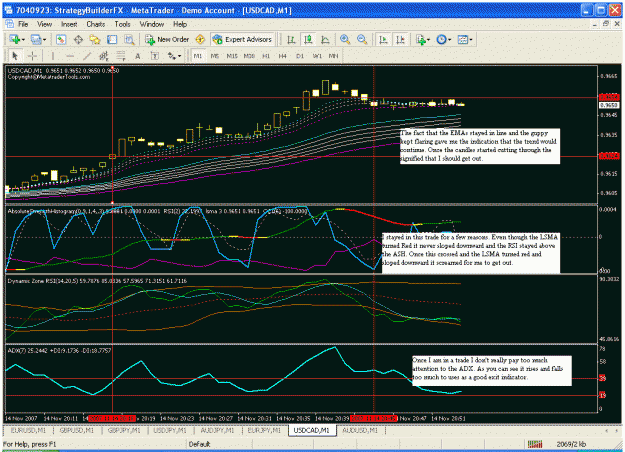Screen dimensions: 625x452
Task: Toggle chart Auto Scroll
Action: click(x=383, y=39)
